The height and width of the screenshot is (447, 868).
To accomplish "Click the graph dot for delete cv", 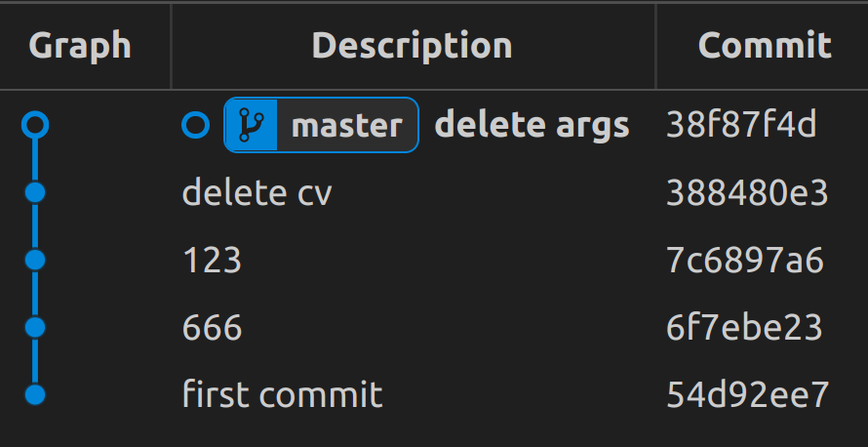I will tap(35, 193).
